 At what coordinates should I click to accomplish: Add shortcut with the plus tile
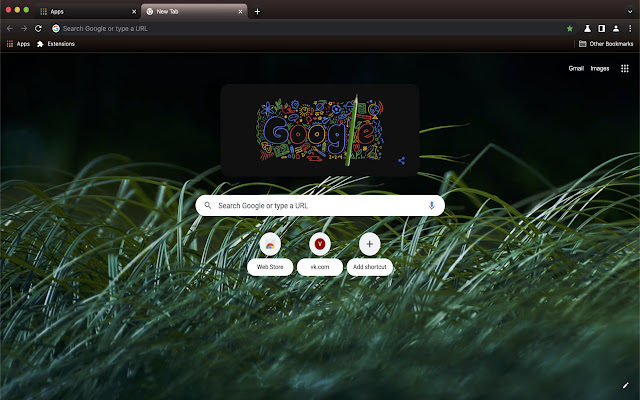pyautogui.click(x=369, y=254)
